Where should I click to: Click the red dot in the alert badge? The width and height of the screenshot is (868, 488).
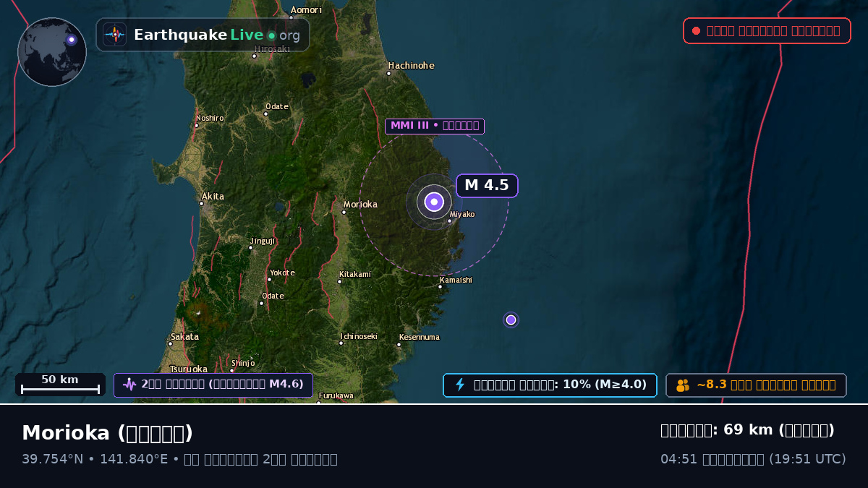pos(696,31)
